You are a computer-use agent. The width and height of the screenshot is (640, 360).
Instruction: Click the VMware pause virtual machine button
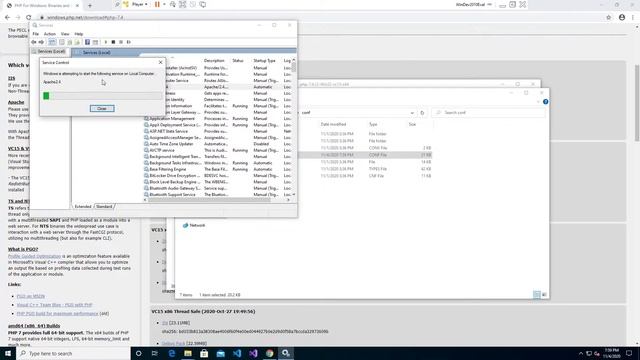(157, 4)
